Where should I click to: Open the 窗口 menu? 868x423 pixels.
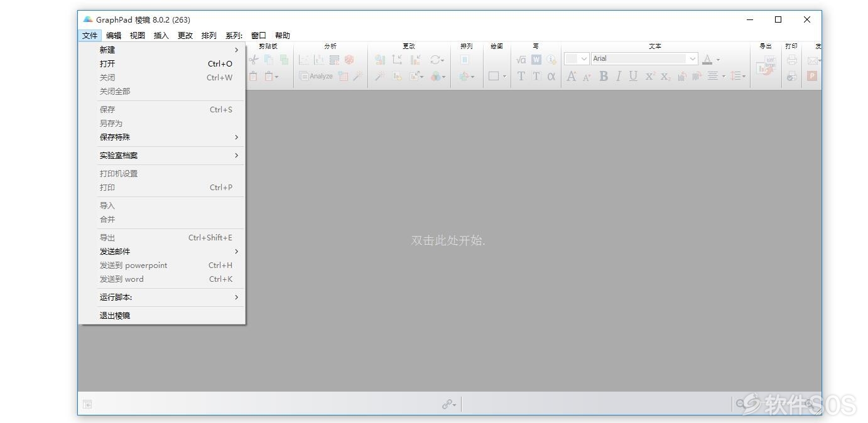point(259,36)
